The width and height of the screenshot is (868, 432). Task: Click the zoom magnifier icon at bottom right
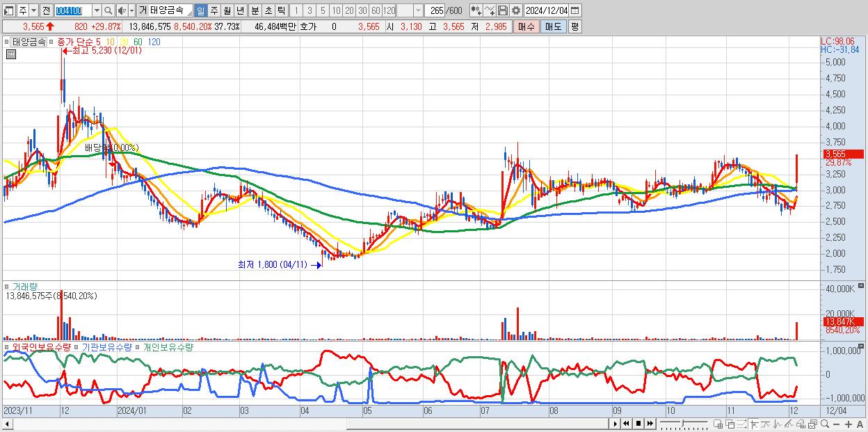(825, 424)
